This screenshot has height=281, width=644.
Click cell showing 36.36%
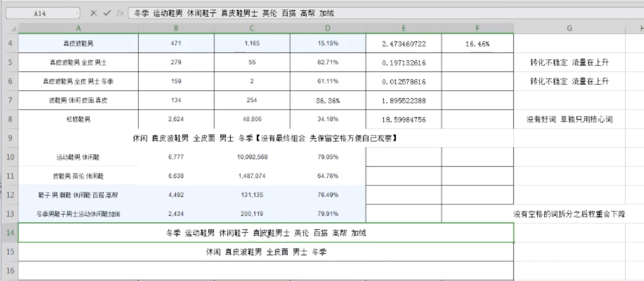coord(328,100)
